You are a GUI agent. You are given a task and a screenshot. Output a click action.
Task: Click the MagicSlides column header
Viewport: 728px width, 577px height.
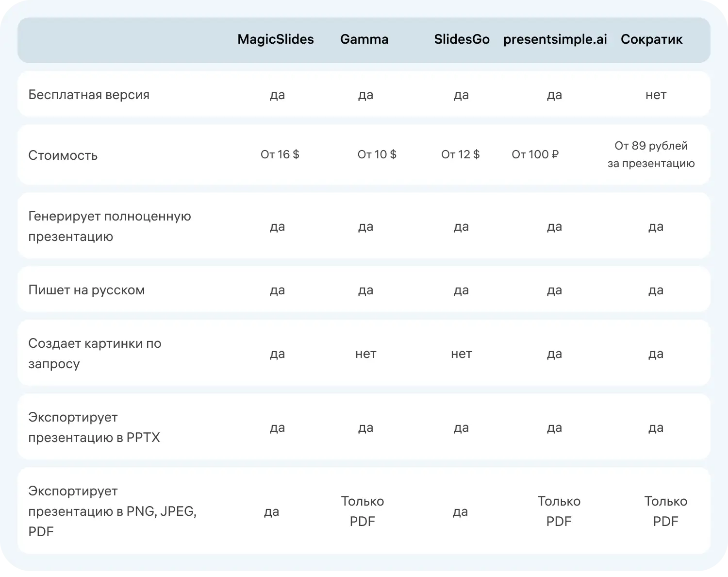(x=275, y=39)
